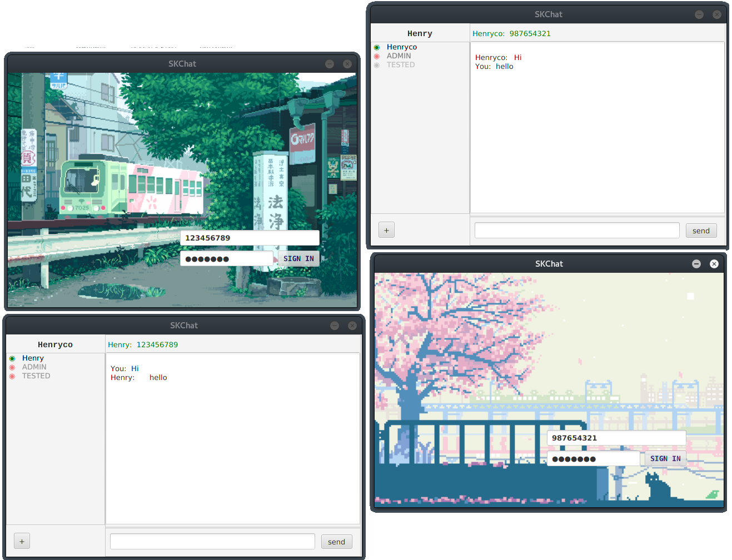Image resolution: width=732 pixels, height=560 pixels.
Task: Click message 'You: Hi' in Henryco's chat
Action: (x=125, y=368)
